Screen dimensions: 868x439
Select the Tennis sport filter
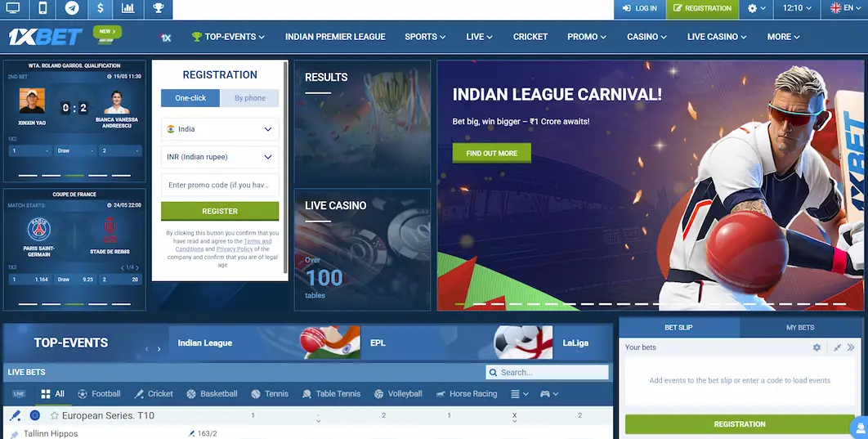[x=270, y=393]
